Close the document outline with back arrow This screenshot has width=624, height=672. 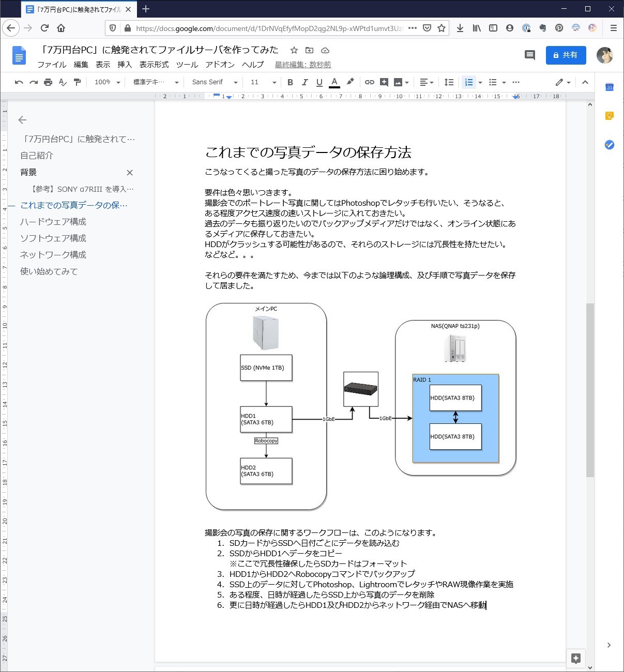click(x=22, y=120)
